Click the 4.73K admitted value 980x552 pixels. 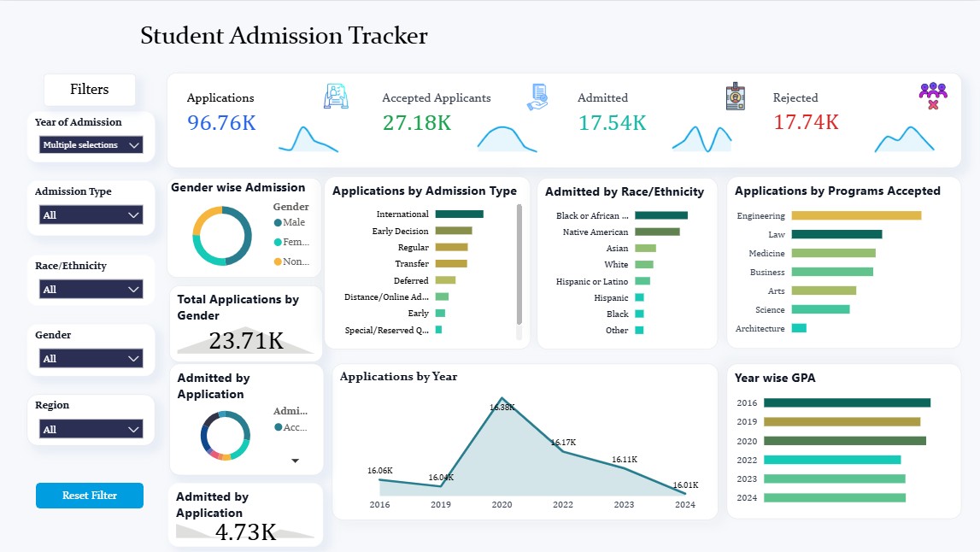click(245, 532)
